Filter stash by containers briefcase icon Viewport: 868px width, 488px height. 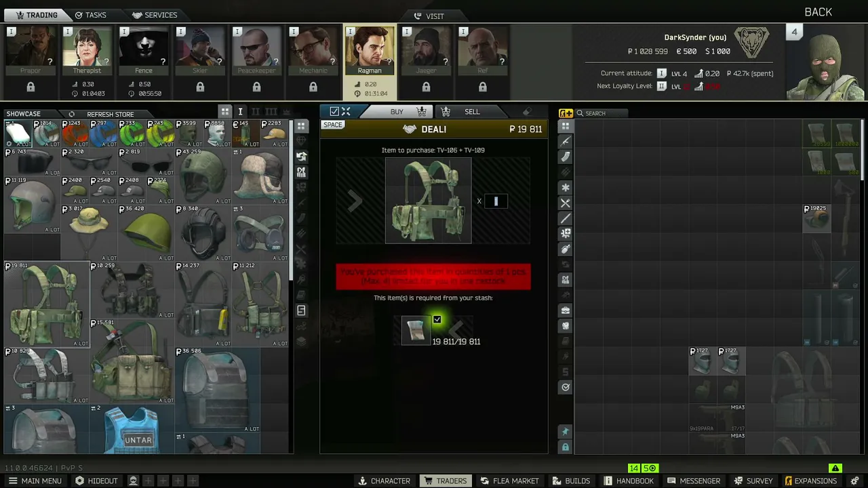coord(566,310)
